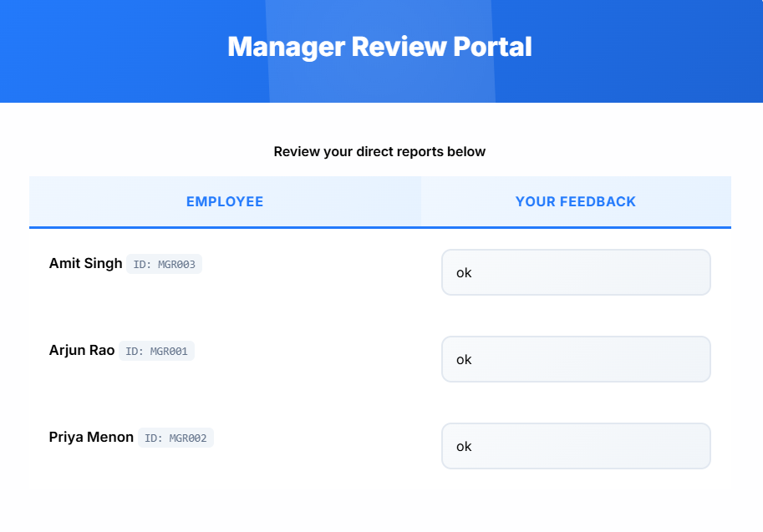Screen dimensions: 763x532
Task: Select the Priya Menon employee name
Action: [91, 437]
